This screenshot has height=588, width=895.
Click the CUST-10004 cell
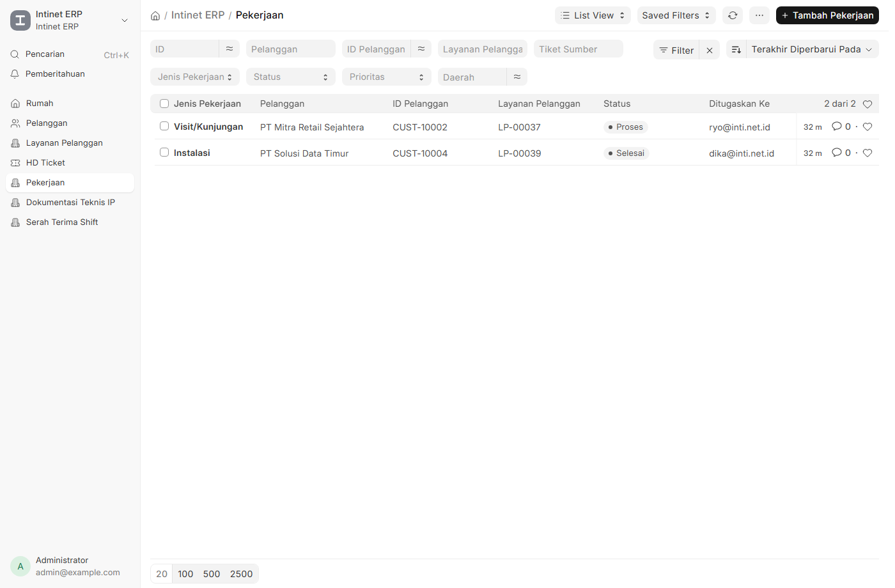coord(420,153)
